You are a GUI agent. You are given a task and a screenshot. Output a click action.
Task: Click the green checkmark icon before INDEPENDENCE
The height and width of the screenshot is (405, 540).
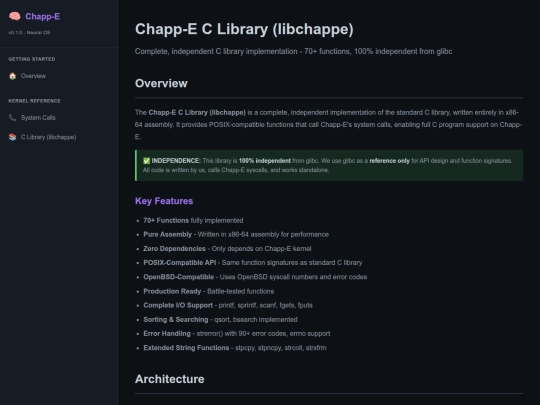pos(146,161)
